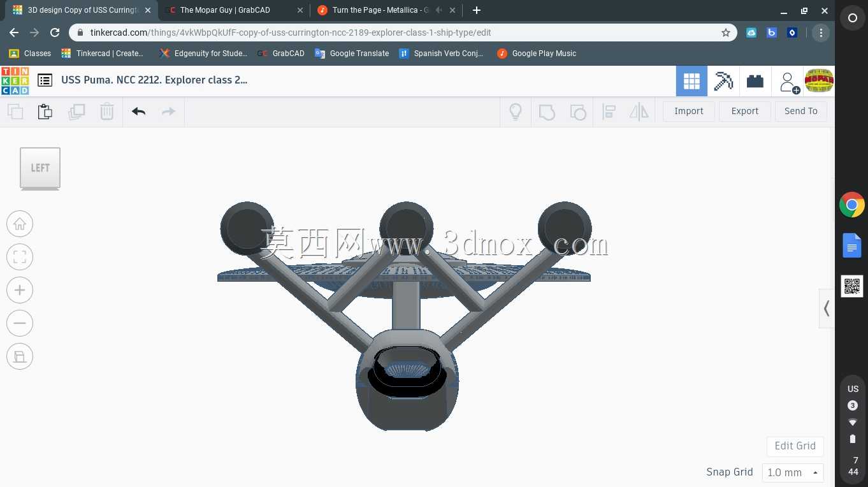The height and width of the screenshot is (487, 868).
Task: Close the GrabCAD browser tab
Action: (x=300, y=10)
